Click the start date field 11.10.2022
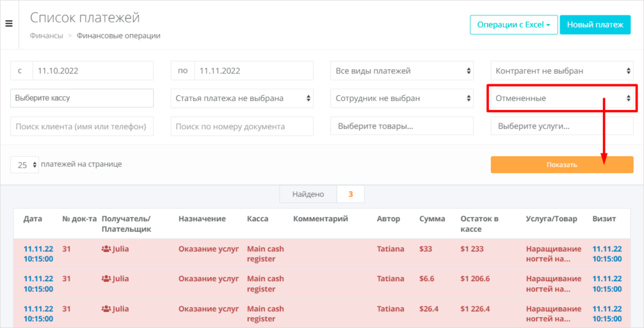 click(93, 71)
